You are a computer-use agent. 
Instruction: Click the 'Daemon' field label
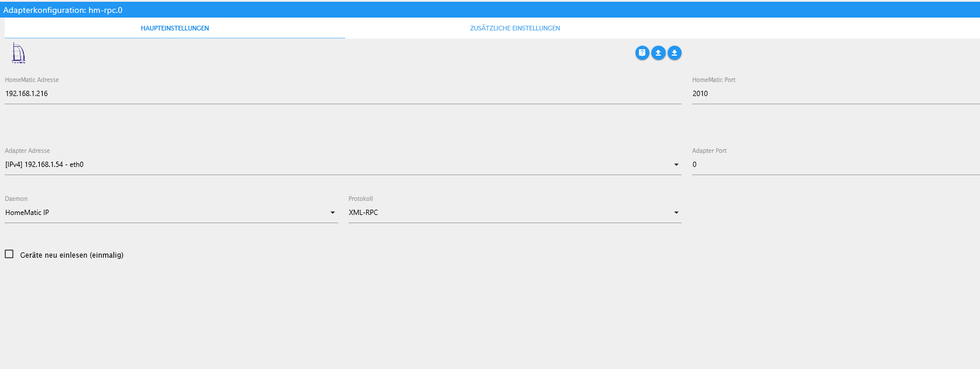tap(16, 199)
